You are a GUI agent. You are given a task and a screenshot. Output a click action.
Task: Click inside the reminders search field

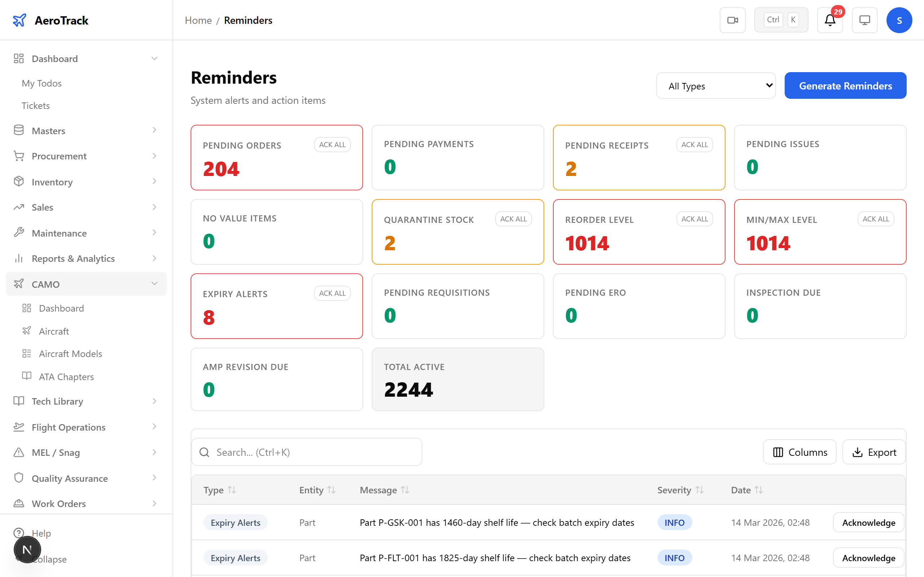(306, 452)
